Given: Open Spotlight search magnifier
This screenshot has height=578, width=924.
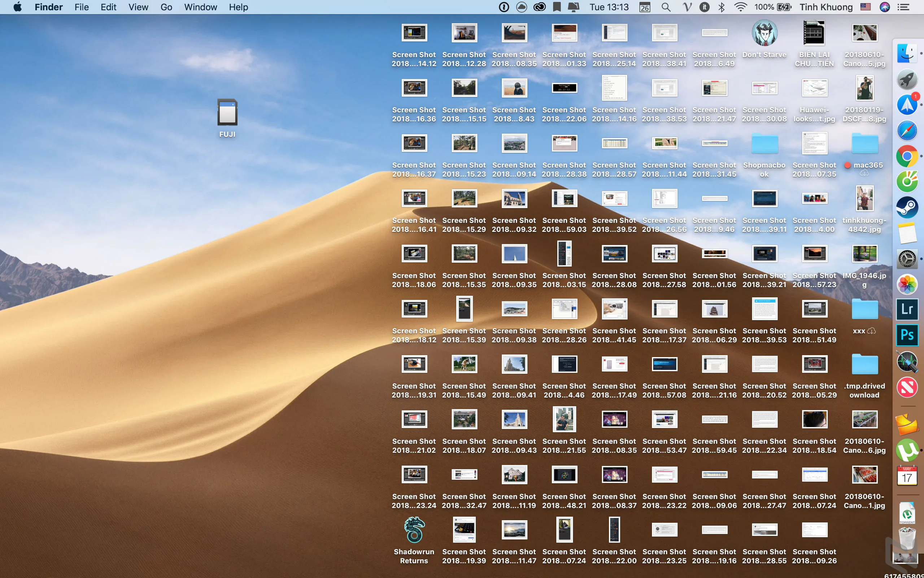Looking at the screenshot, I should click(666, 7).
